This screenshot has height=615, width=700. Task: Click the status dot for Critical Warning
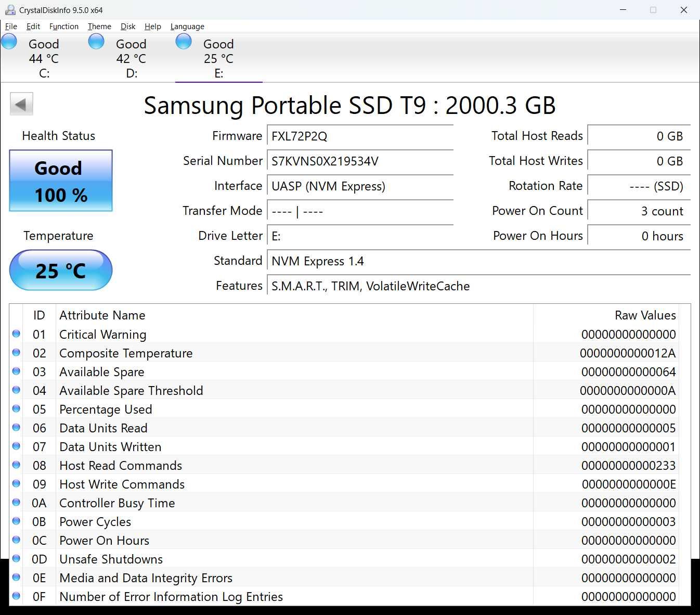(x=16, y=334)
